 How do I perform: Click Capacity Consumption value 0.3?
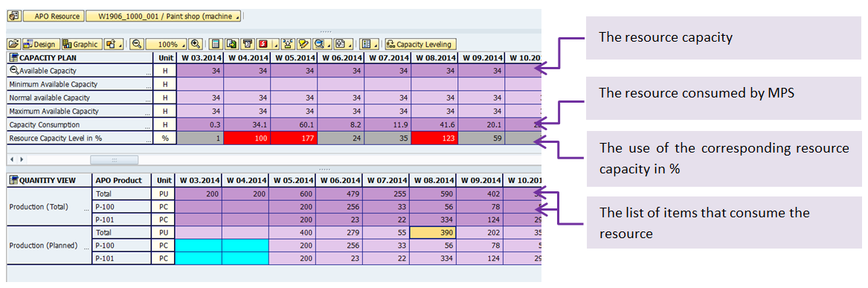pyautogui.click(x=200, y=124)
